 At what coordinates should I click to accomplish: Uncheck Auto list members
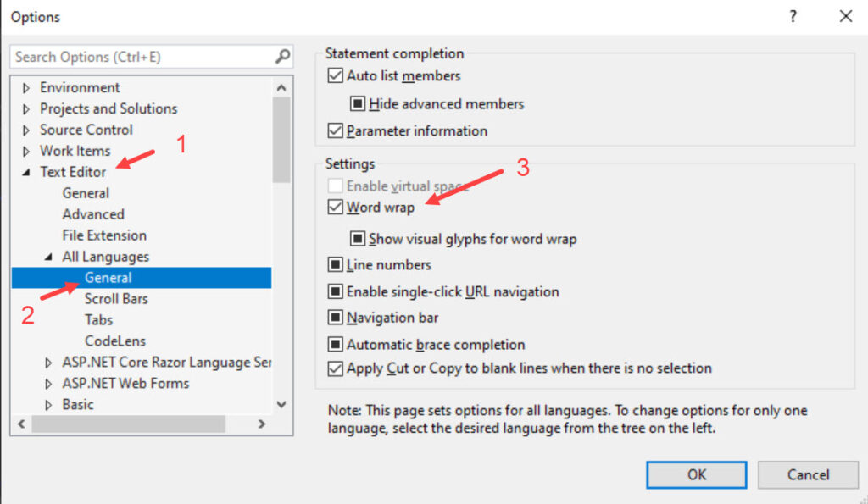pyautogui.click(x=336, y=75)
